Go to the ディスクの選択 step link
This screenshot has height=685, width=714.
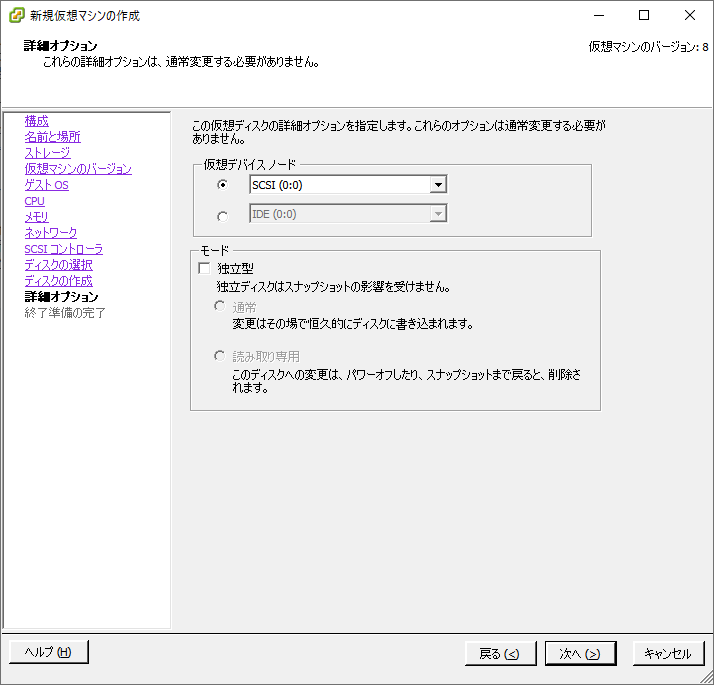click(58, 265)
